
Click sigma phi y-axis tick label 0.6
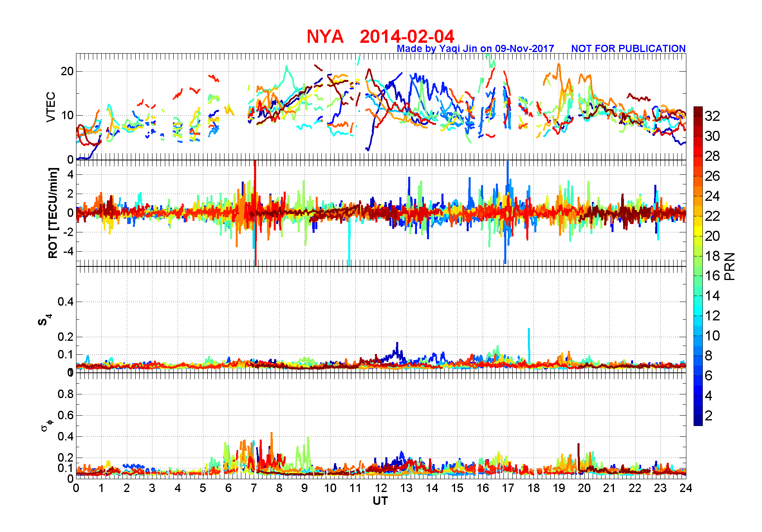point(66,415)
